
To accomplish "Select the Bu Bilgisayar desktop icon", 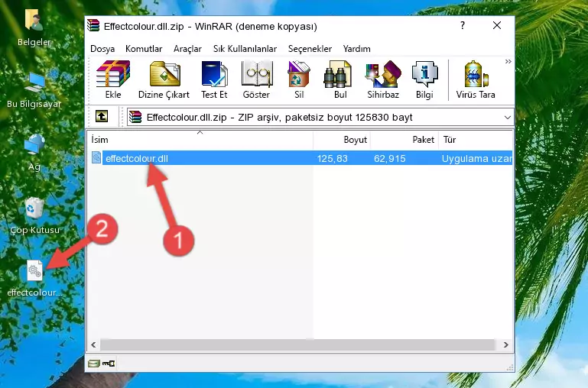I will coord(34,90).
